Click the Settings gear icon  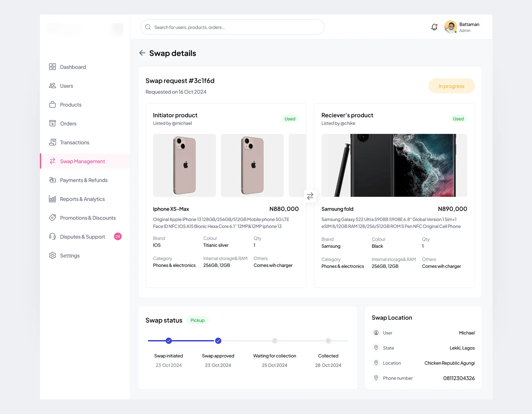(x=52, y=255)
